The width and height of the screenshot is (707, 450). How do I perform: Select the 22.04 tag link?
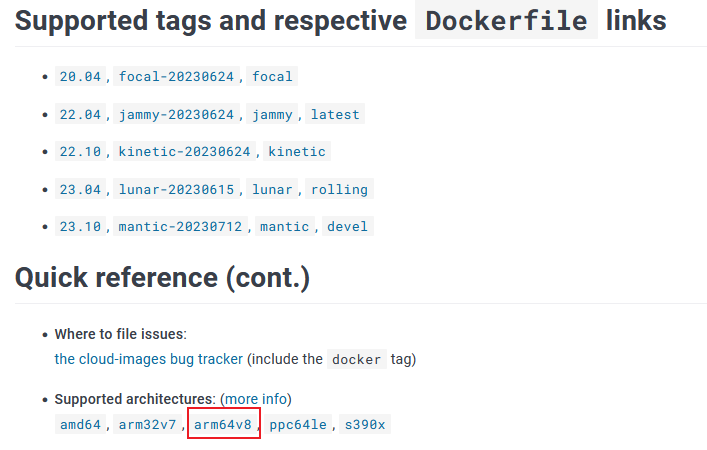coord(80,114)
